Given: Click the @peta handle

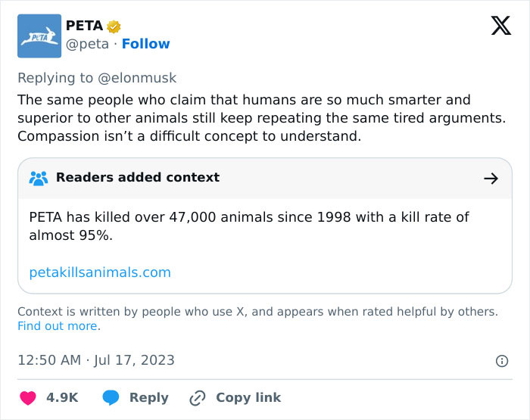Looking at the screenshot, I should pyautogui.click(x=87, y=44).
